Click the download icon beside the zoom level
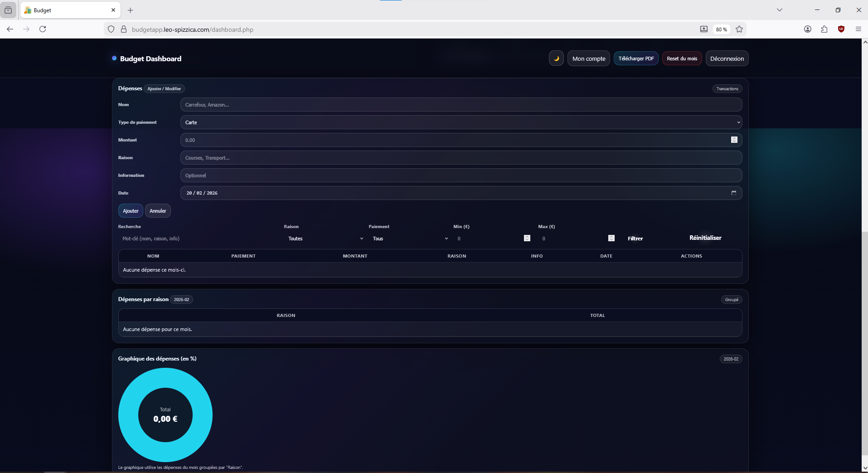This screenshot has width=868, height=473. (704, 29)
